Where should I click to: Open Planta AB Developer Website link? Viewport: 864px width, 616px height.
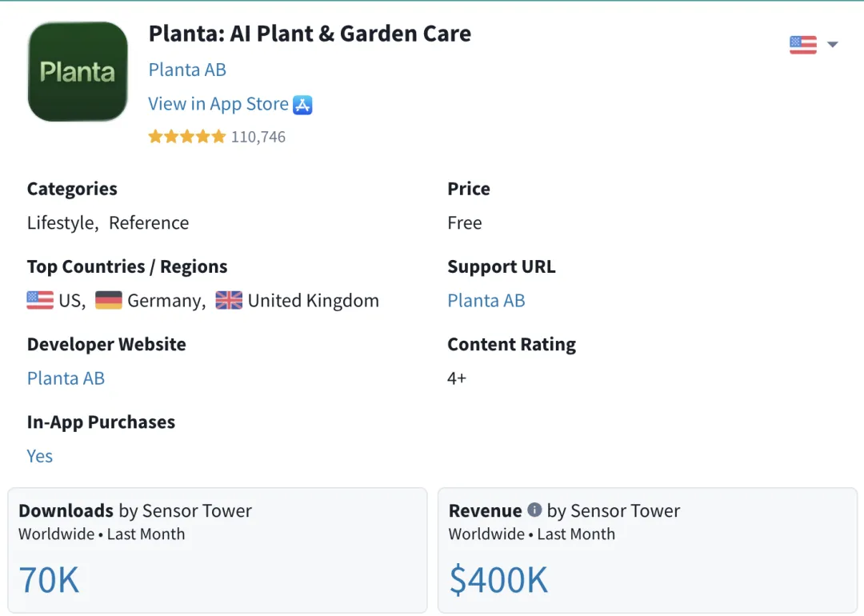click(x=66, y=378)
